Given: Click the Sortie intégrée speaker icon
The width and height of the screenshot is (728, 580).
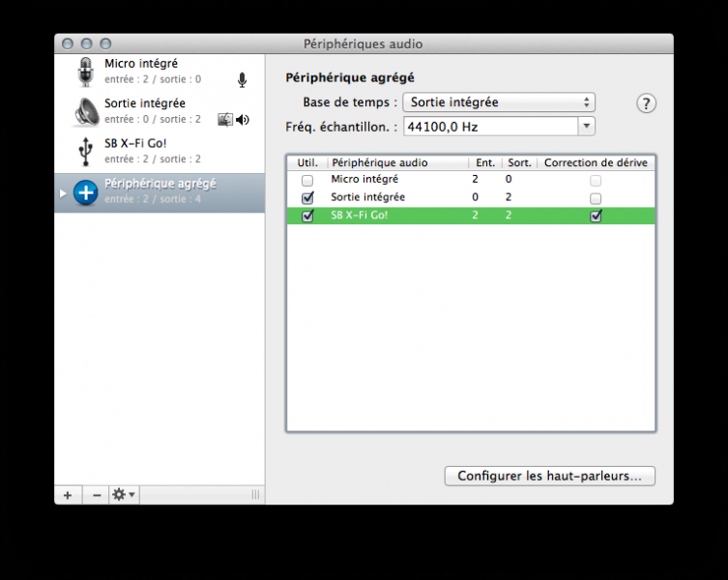Looking at the screenshot, I should click(x=86, y=112).
